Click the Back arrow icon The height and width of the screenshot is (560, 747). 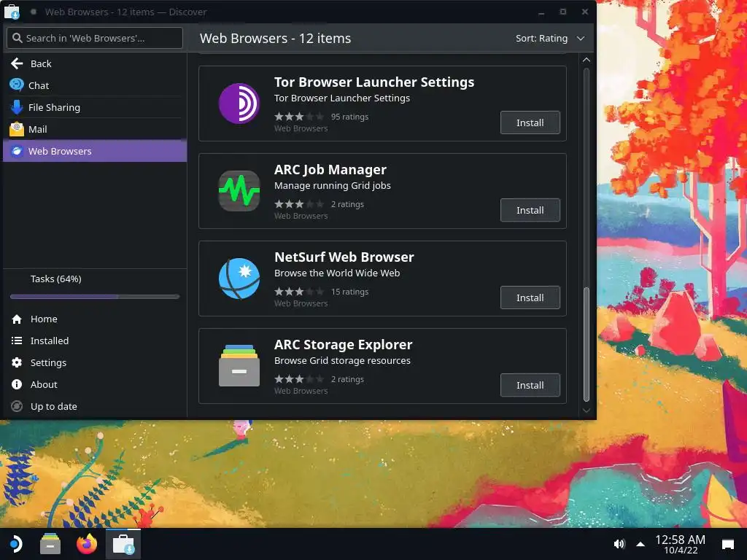point(17,63)
